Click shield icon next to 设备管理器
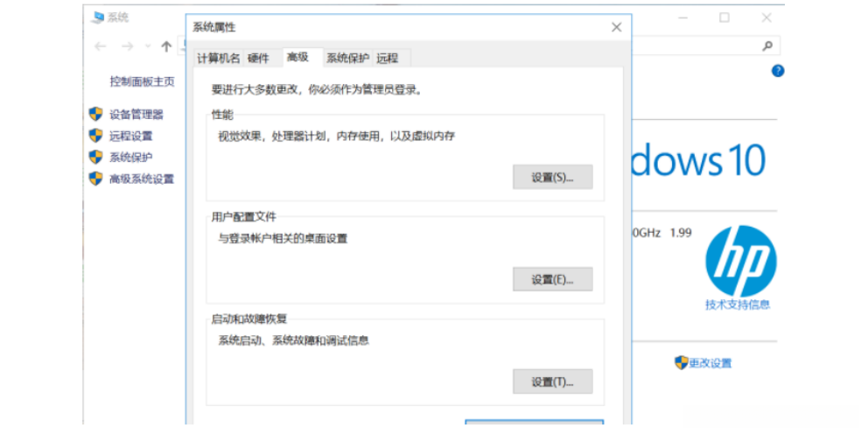Screen dimensions: 868x435 (x=95, y=114)
